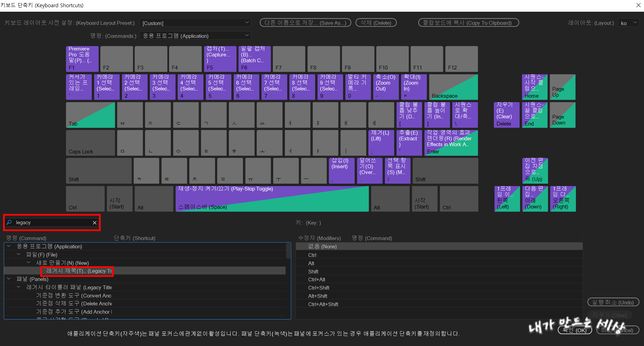Open the Layout ko dropdown

pyautogui.click(x=629, y=23)
